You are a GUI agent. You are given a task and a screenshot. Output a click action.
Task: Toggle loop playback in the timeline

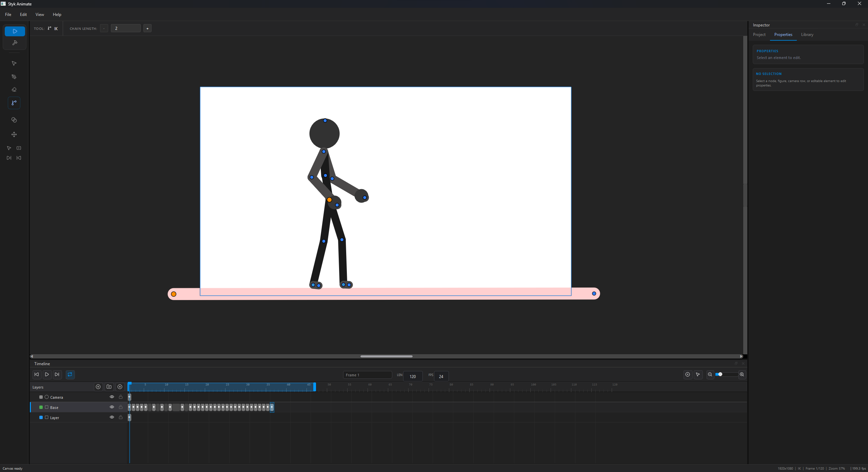(x=70, y=375)
